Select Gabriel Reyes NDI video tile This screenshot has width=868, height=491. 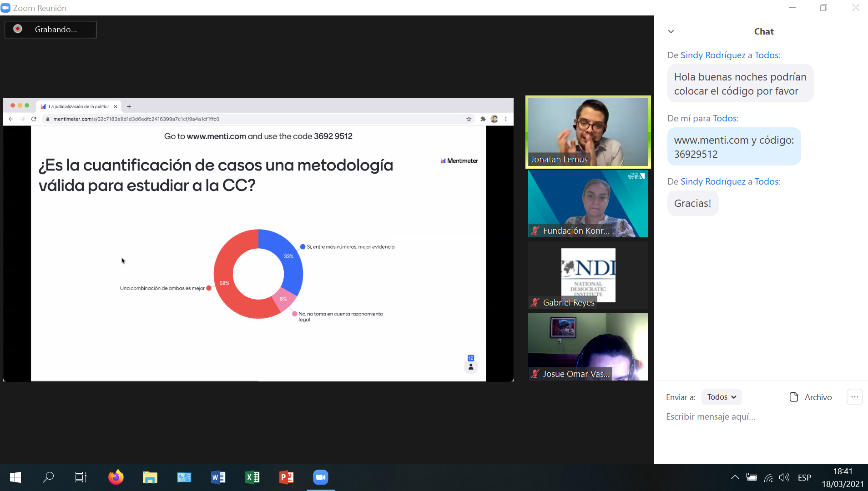pos(588,275)
